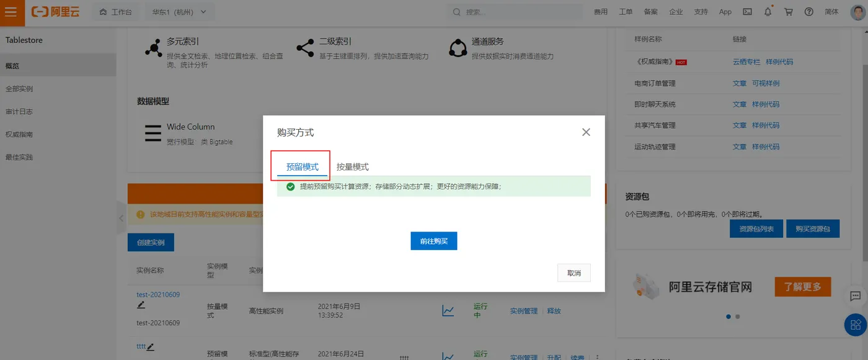This screenshot has height=360, width=868.
Task: Click the 取消 button
Action: (574, 273)
